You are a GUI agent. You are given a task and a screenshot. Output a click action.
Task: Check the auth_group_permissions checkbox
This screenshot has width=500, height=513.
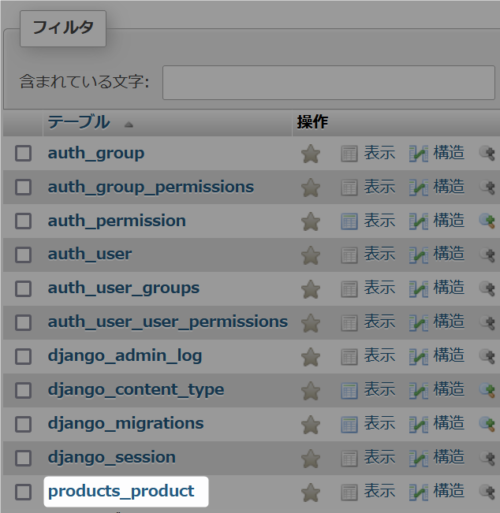(23, 187)
